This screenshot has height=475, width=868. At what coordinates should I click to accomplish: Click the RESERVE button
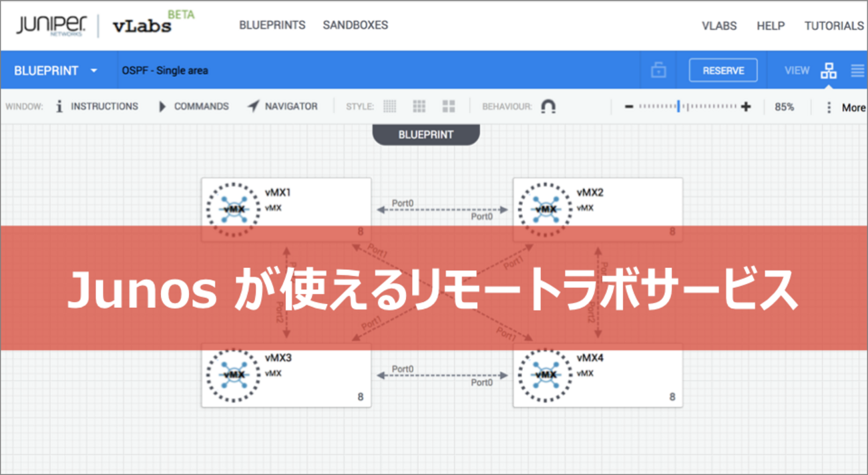pos(723,70)
